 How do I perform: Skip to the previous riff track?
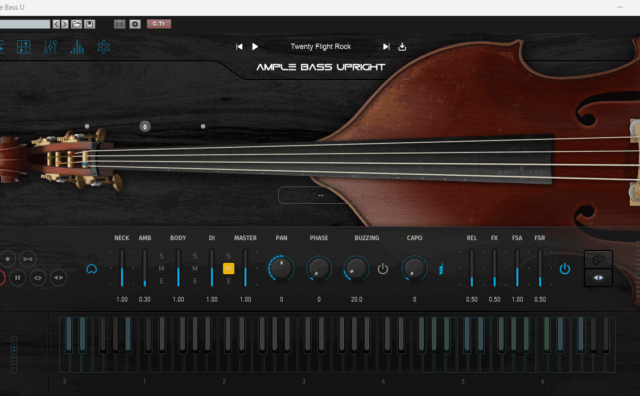point(239,47)
